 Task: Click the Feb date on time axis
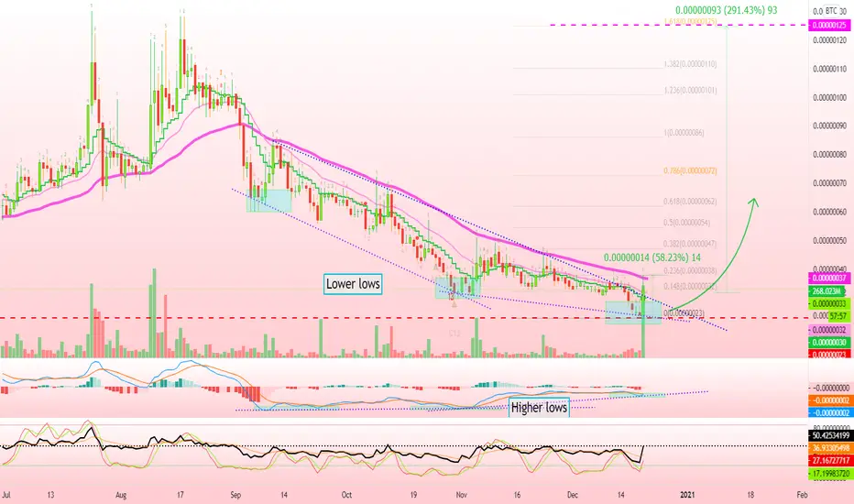pyautogui.click(x=802, y=495)
